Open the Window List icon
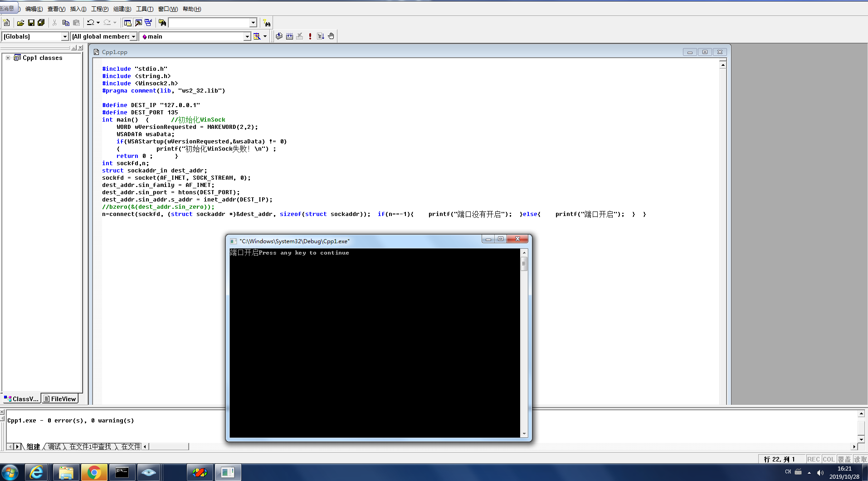 click(x=148, y=23)
